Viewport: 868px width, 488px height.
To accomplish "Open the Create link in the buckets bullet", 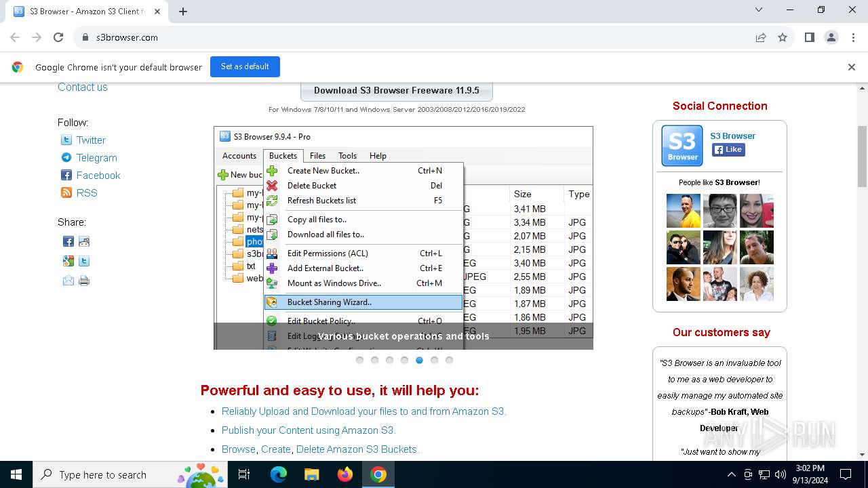I will point(276,449).
